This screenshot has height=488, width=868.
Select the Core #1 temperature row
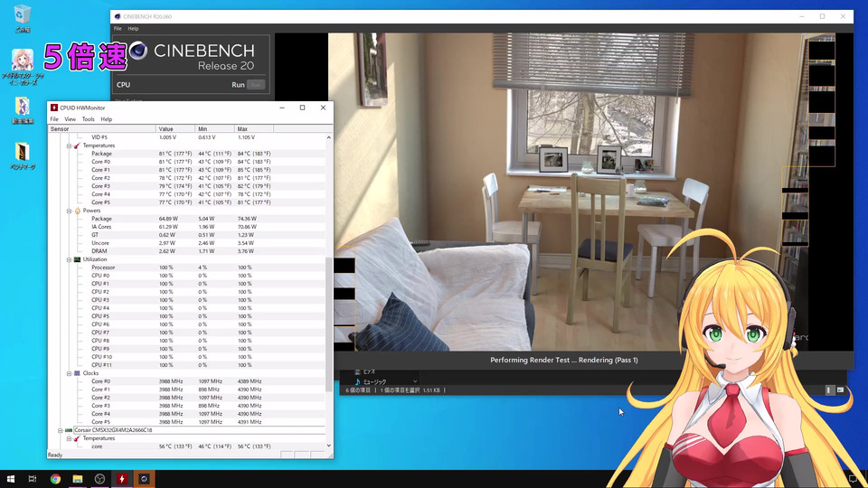186,170
